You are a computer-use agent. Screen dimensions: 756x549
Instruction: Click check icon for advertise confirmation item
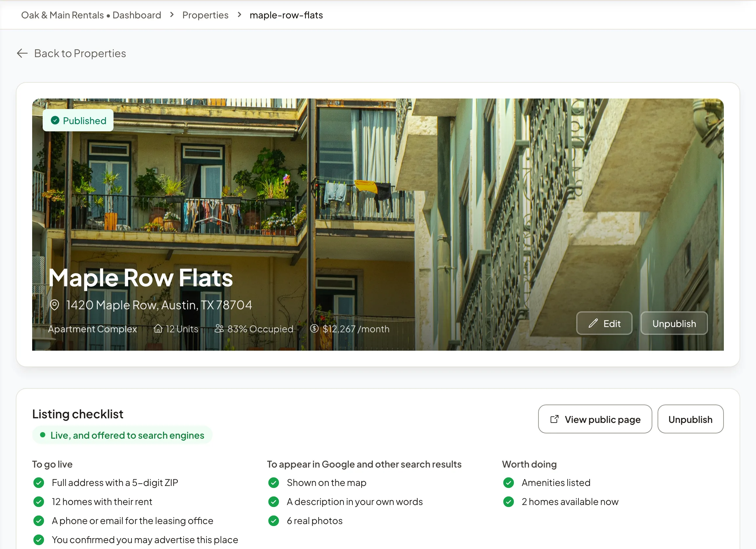[39, 540]
